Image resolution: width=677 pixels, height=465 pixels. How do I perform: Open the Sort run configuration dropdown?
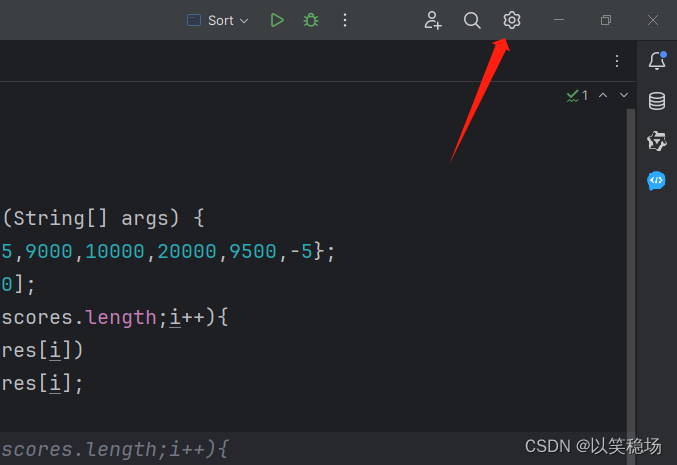(218, 20)
